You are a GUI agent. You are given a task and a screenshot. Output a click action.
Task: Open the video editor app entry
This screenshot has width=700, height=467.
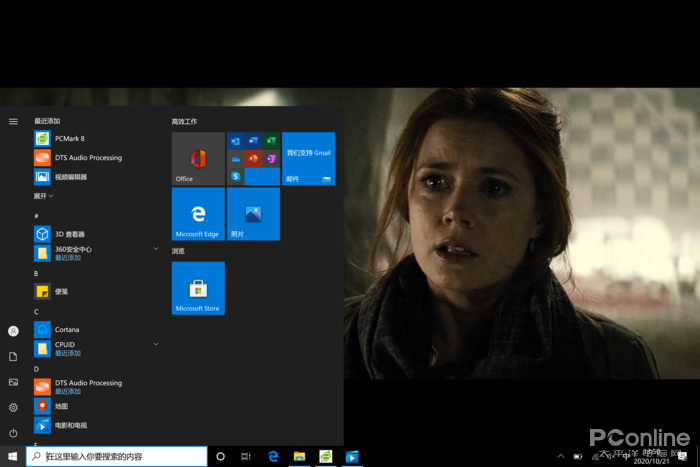point(96,177)
